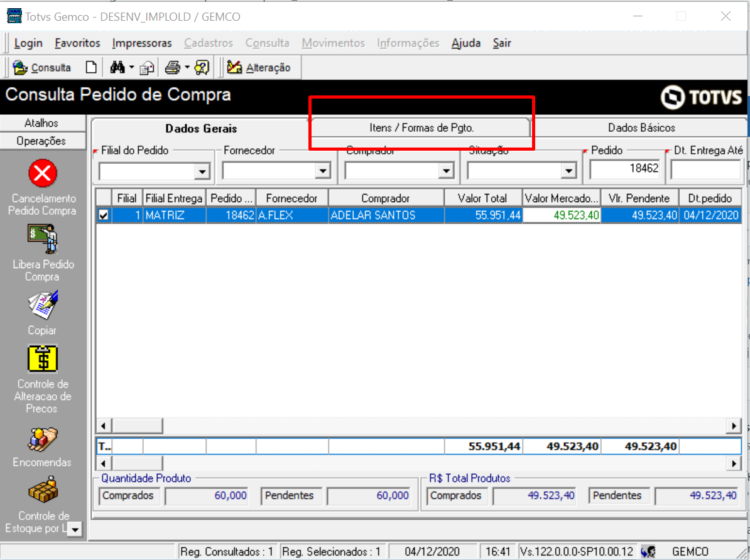The width and height of the screenshot is (750, 560).
Task: Click the Atalhos sidebar button
Action: (42, 123)
